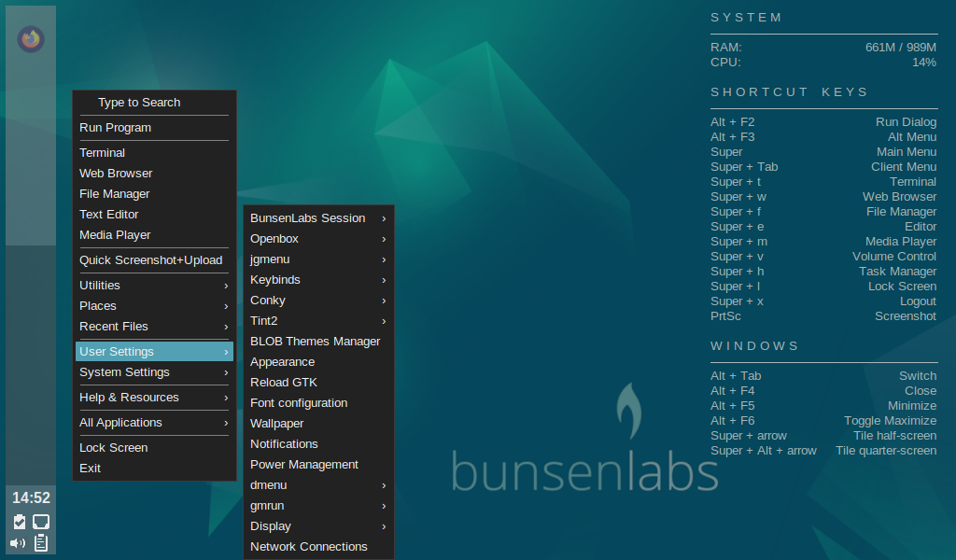Expand the Help & Resources submenu

154,398
